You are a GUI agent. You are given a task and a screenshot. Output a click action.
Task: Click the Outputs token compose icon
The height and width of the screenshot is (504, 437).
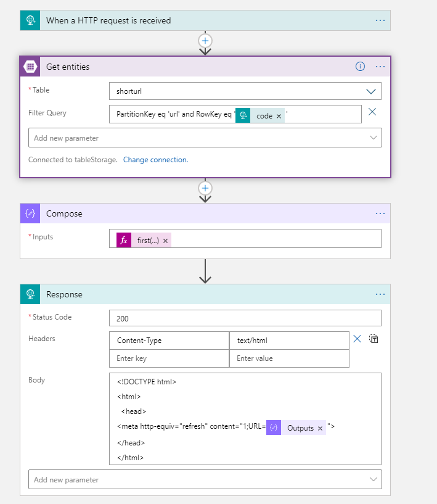274,428
